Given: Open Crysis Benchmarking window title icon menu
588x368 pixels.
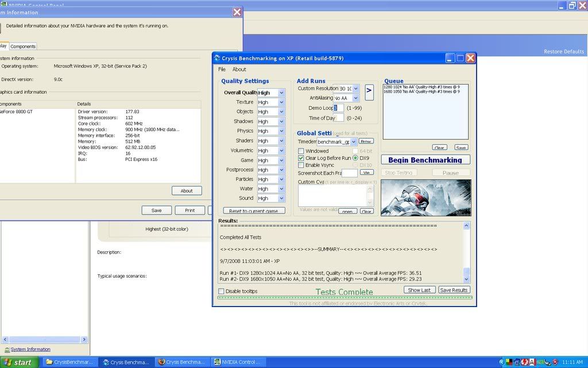Looking at the screenshot, I should click(216, 58).
